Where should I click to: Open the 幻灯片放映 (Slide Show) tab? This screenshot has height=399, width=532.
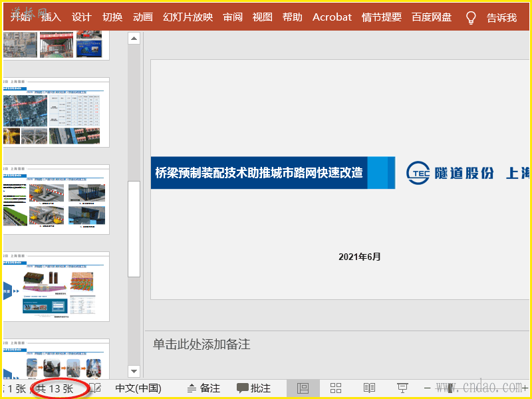188,17
